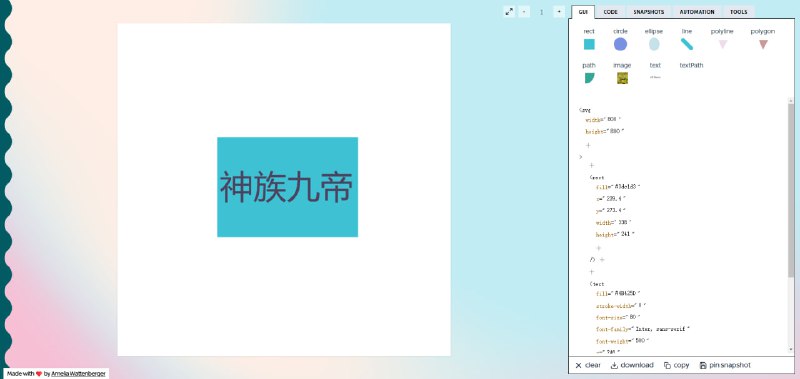This screenshot has width=800, height=379.
Task: Edit the font-size value 80
Action: (634, 317)
